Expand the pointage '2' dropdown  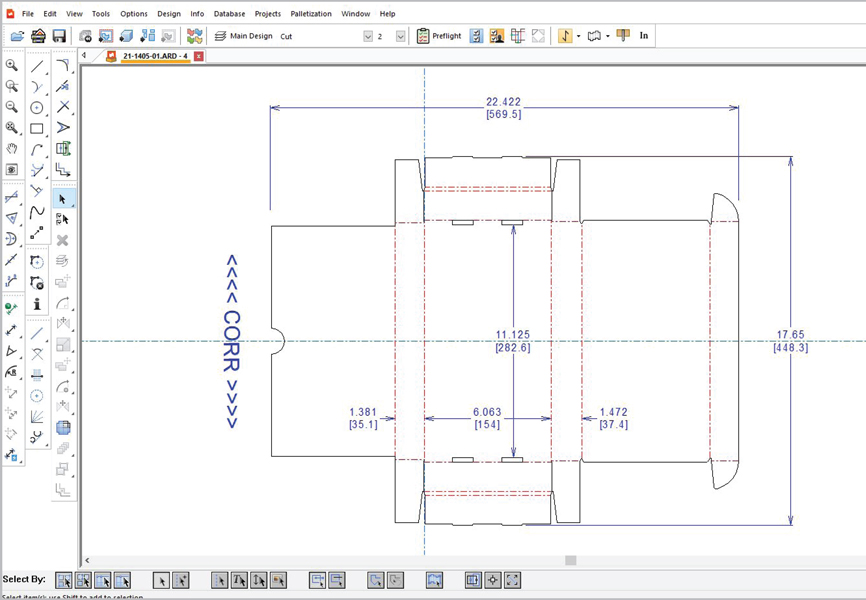[401, 36]
